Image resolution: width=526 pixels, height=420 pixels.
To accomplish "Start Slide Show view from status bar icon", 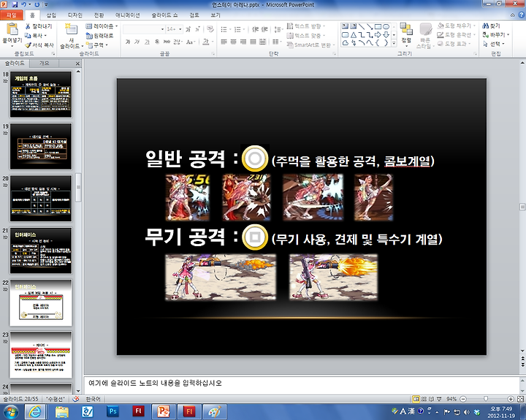I will point(439,400).
